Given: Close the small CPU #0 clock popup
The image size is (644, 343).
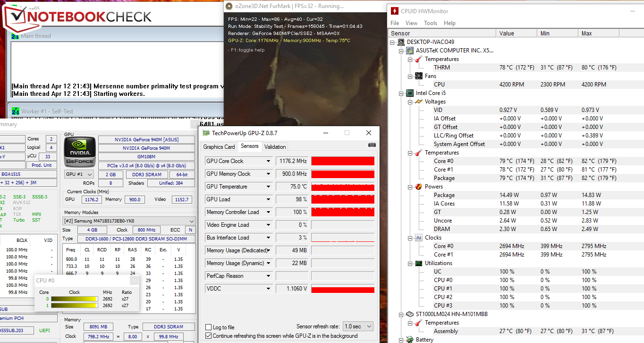Looking at the screenshot, I should coord(134,280).
